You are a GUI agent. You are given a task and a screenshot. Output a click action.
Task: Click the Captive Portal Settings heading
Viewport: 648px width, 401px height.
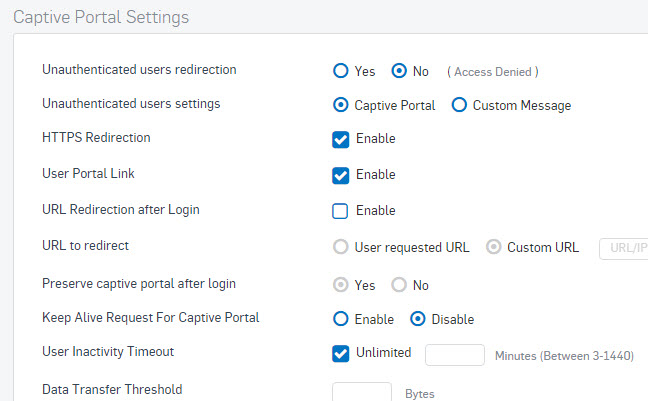tap(101, 17)
